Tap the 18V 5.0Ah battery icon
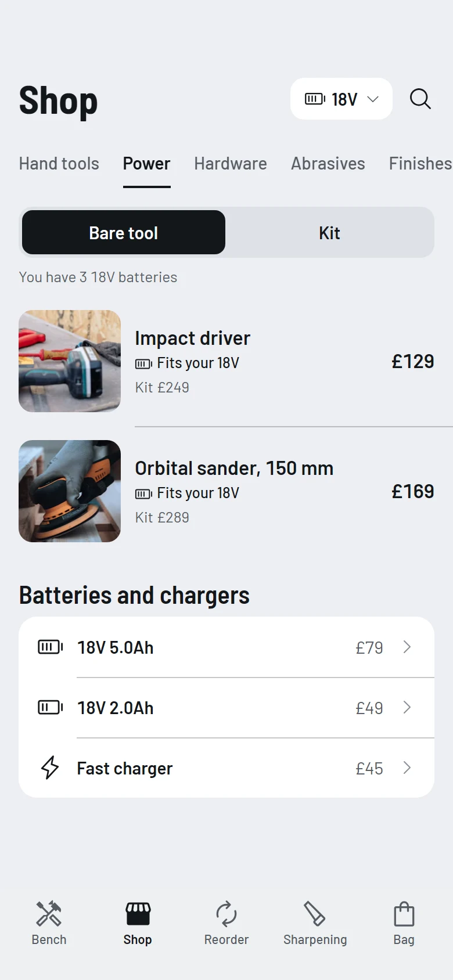The image size is (453, 980). [x=51, y=647]
